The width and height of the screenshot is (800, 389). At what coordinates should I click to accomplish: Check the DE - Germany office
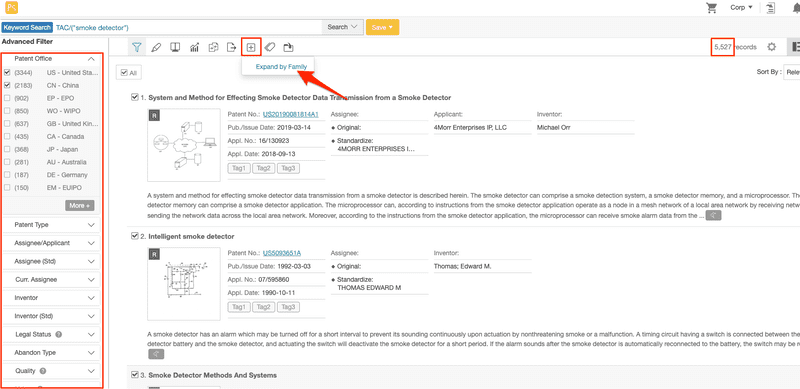(7, 175)
